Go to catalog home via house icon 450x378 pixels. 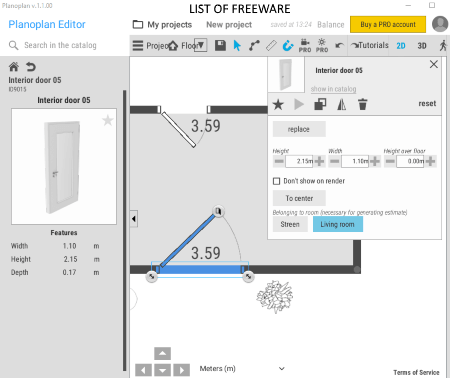(x=14, y=67)
